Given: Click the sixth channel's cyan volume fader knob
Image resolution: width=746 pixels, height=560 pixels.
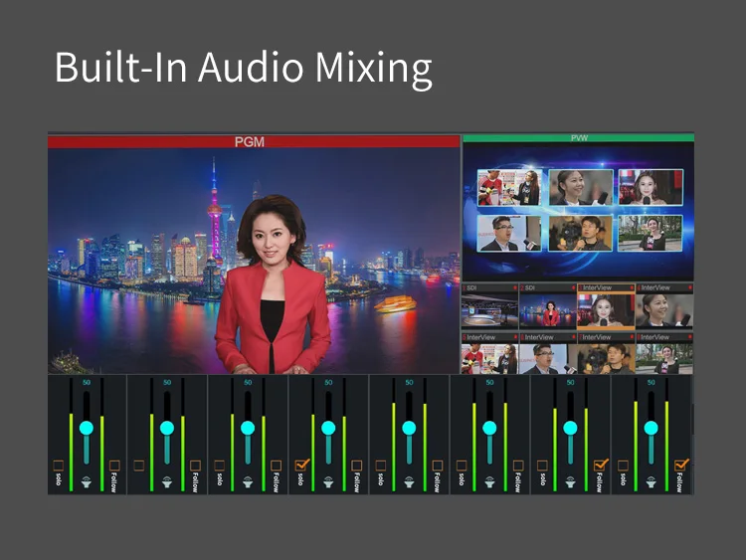Looking at the screenshot, I should pos(489,428).
